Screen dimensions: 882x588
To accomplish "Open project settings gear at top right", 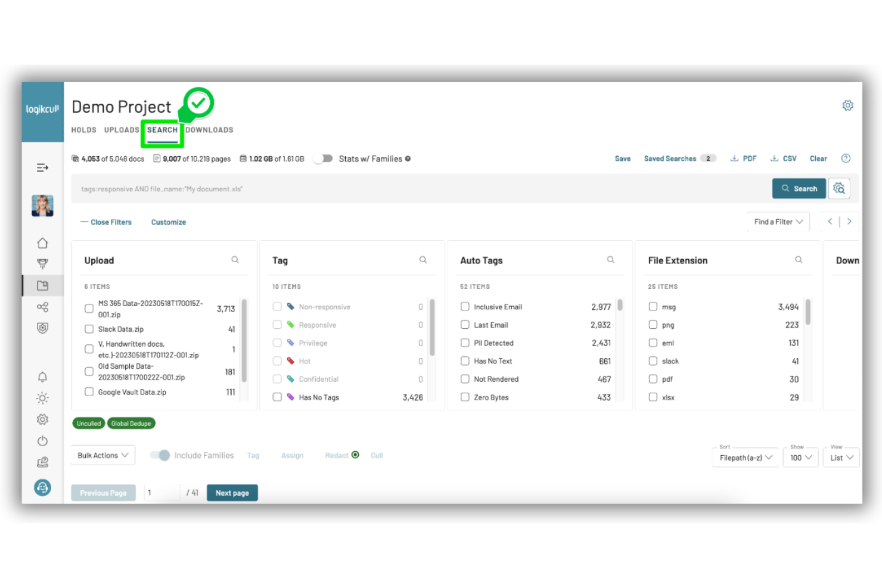I will tap(847, 105).
